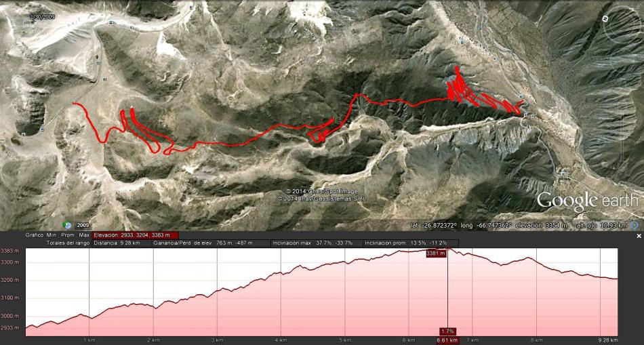Click the Ganancia/Pérd. de elev statistic

(211, 243)
